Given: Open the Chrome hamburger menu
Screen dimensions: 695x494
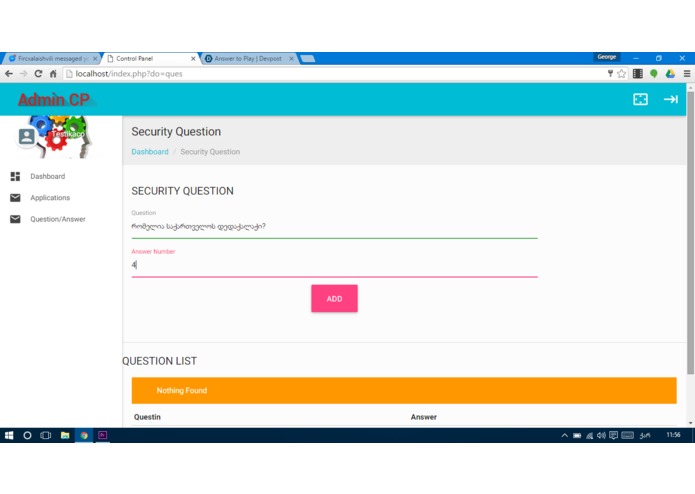Looking at the screenshot, I should tap(687, 74).
